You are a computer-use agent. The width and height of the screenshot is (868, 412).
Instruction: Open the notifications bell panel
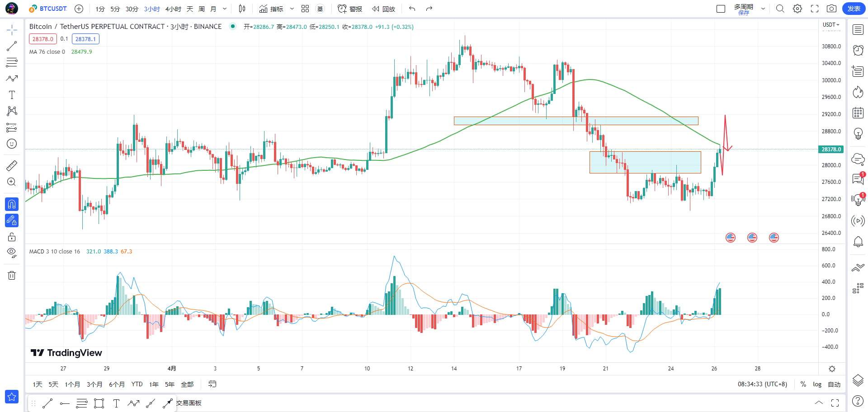(x=858, y=242)
